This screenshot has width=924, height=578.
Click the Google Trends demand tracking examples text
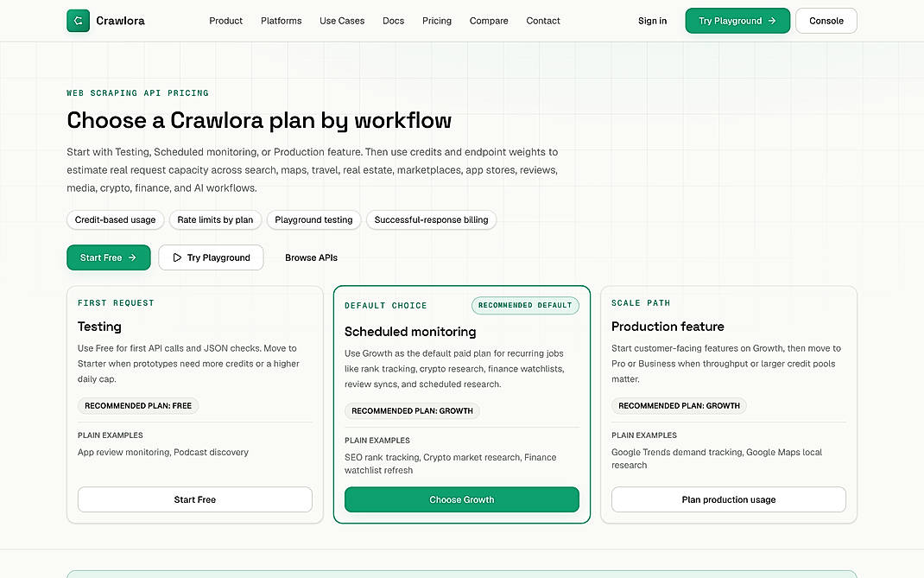(717, 458)
